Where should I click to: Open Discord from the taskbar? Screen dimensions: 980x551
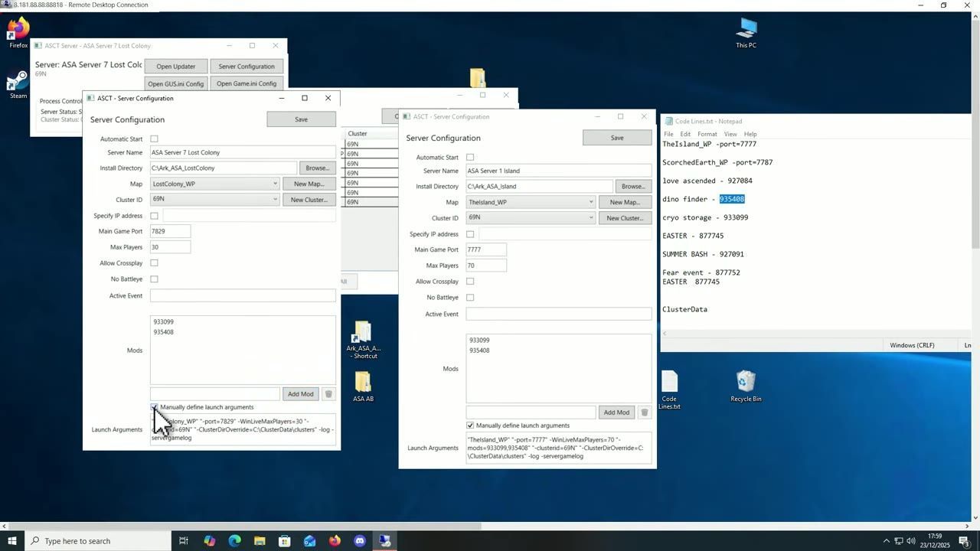[x=360, y=541]
